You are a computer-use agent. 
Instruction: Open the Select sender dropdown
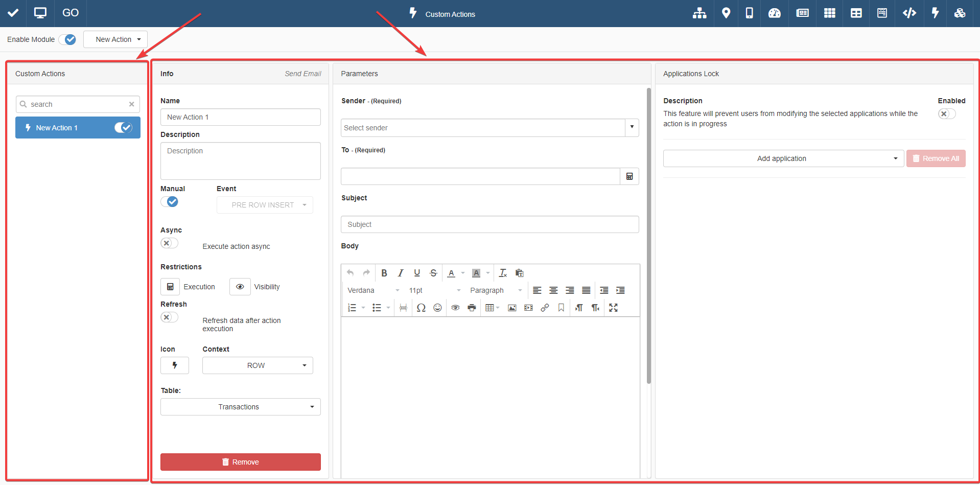(489, 128)
